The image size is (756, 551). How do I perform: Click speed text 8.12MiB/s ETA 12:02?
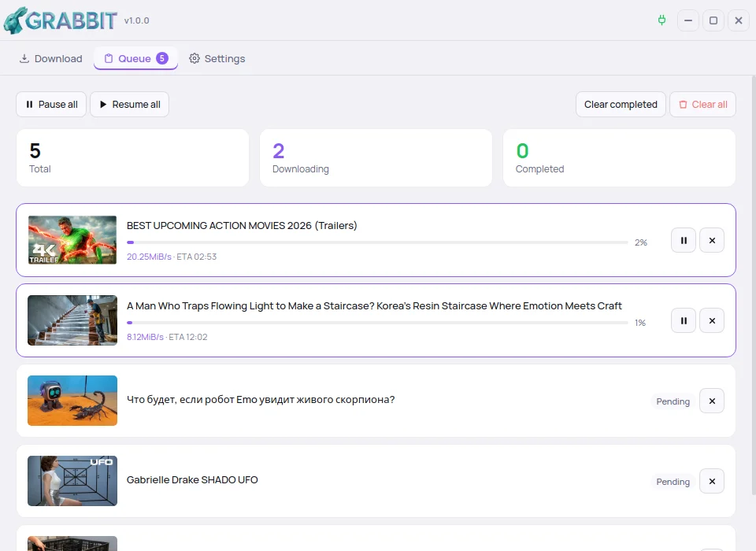coord(167,337)
